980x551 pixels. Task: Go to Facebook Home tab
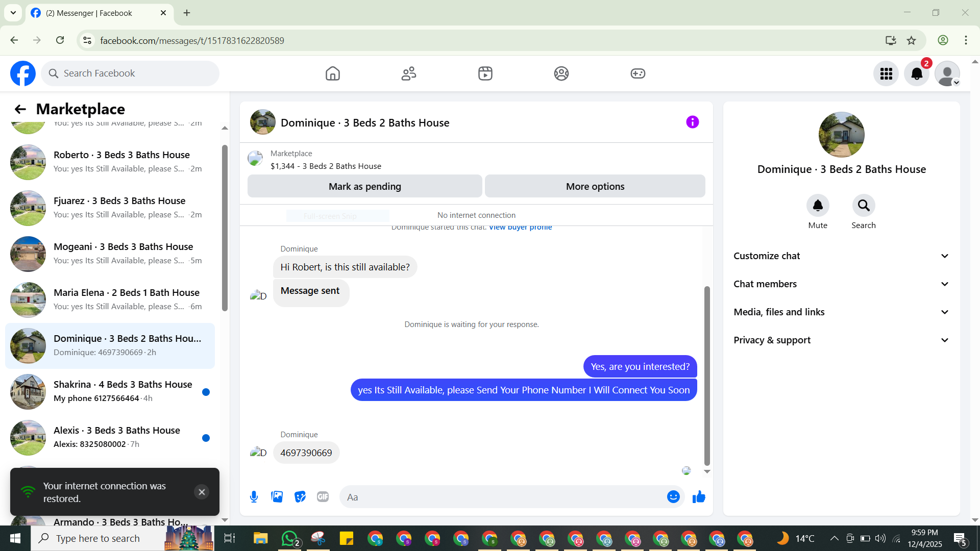point(332,74)
